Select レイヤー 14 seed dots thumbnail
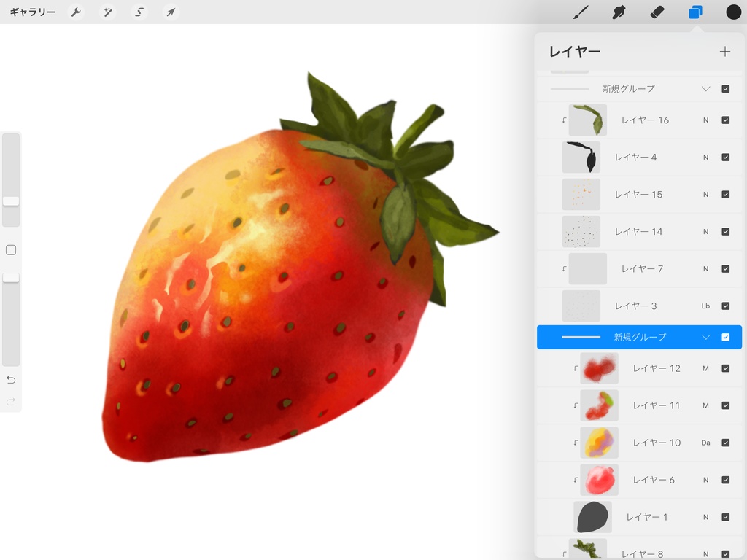 581,231
